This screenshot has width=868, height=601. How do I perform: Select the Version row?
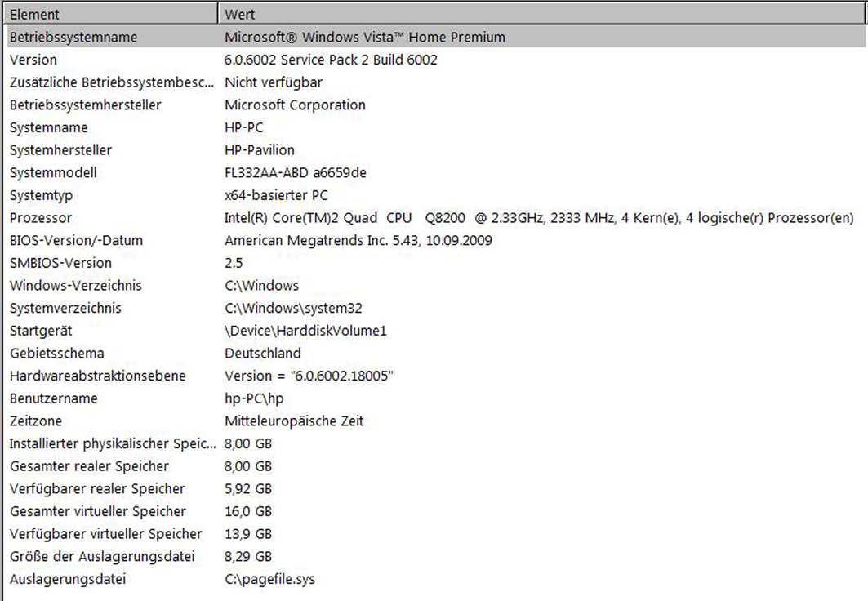point(33,60)
